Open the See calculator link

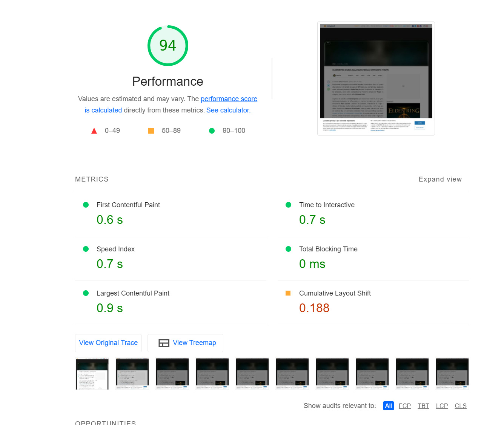point(228,110)
